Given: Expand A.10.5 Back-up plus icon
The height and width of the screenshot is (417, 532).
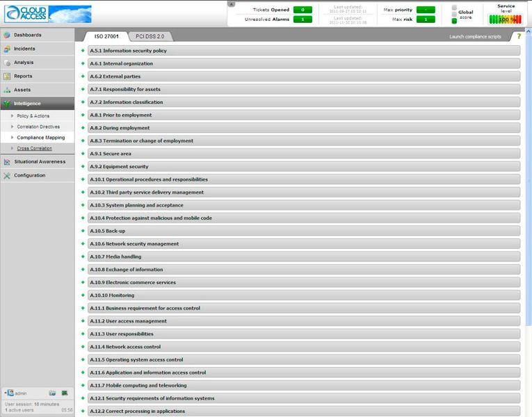Looking at the screenshot, I should coord(83,231).
